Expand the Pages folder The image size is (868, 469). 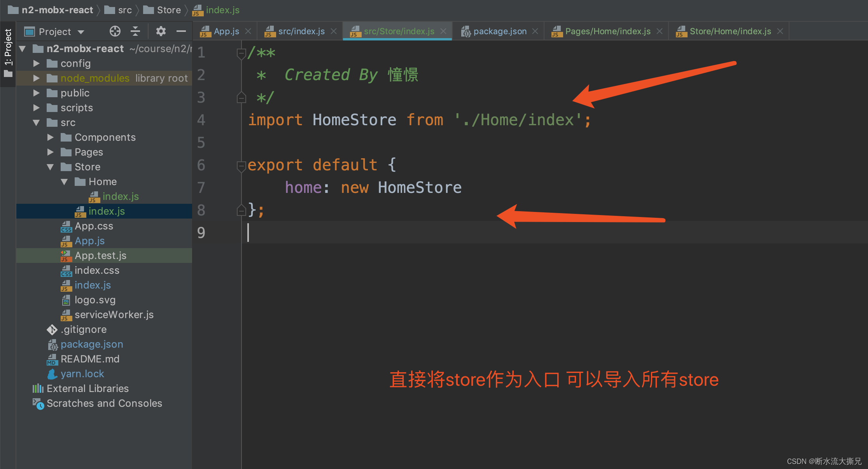tap(51, 152)
